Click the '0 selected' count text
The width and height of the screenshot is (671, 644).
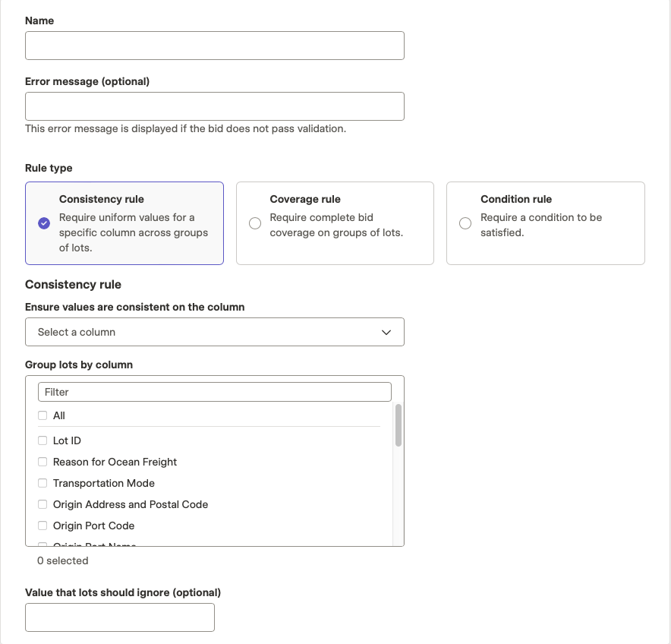tap(63, 560)
